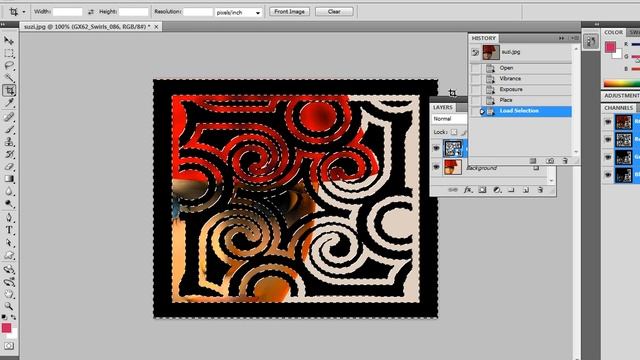Switch to the History tab
Image resolution: width=640 pixels, height=360 pixels.
tap(483, 38)
